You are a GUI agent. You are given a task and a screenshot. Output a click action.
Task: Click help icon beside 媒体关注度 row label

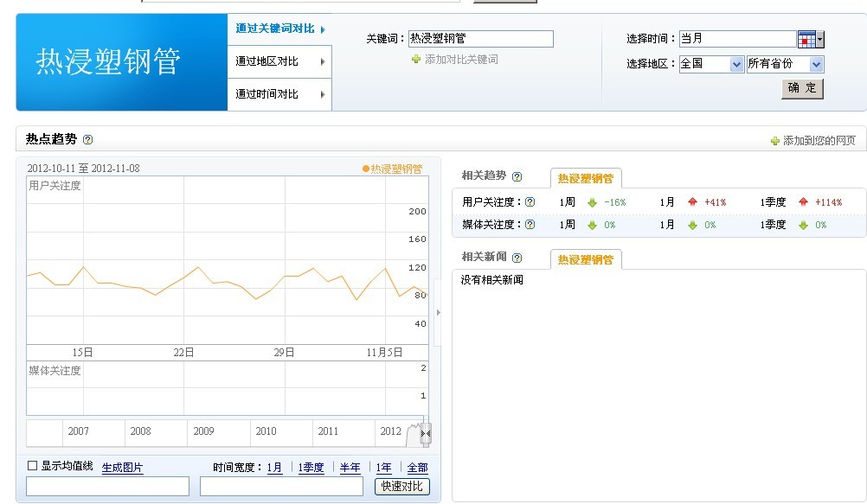[530, 225]
